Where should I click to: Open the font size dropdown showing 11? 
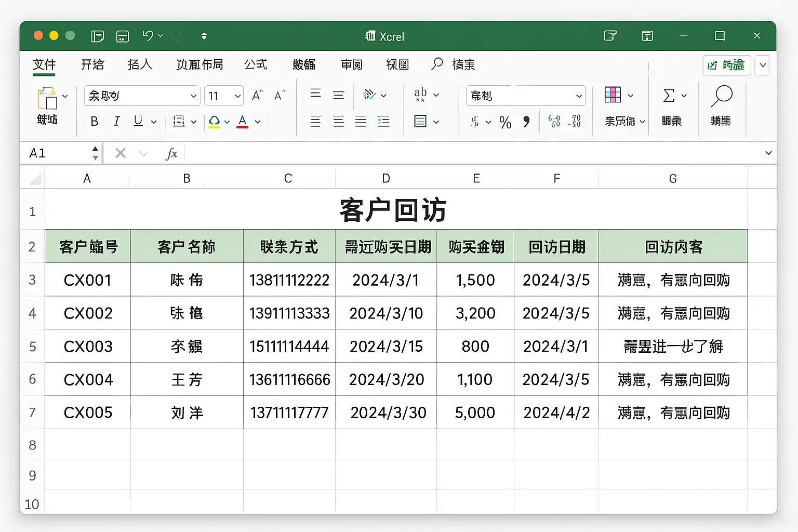[237, 96]
